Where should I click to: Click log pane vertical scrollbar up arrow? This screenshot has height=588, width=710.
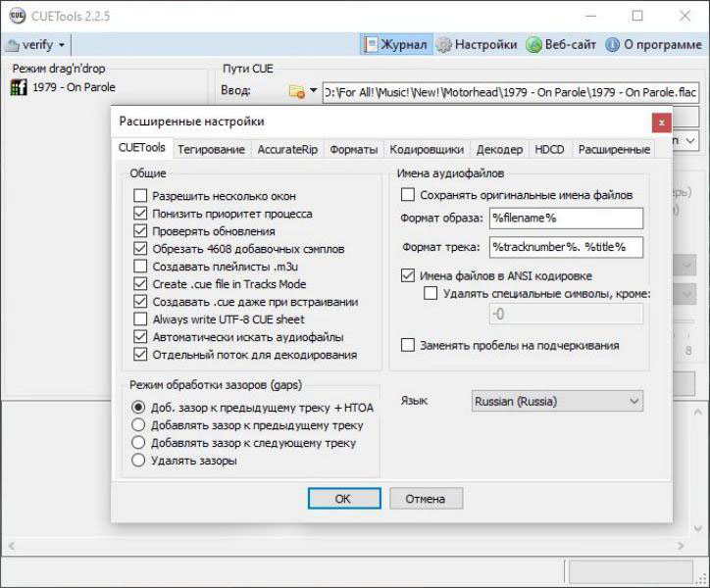click(698, 412)
